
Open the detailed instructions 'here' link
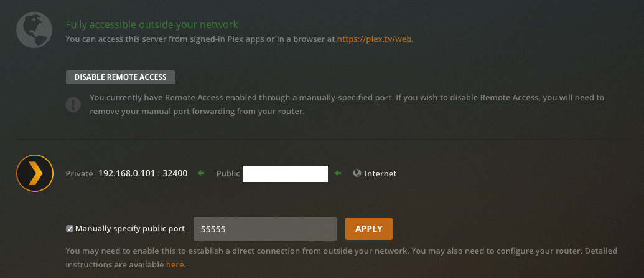point(175,265)
